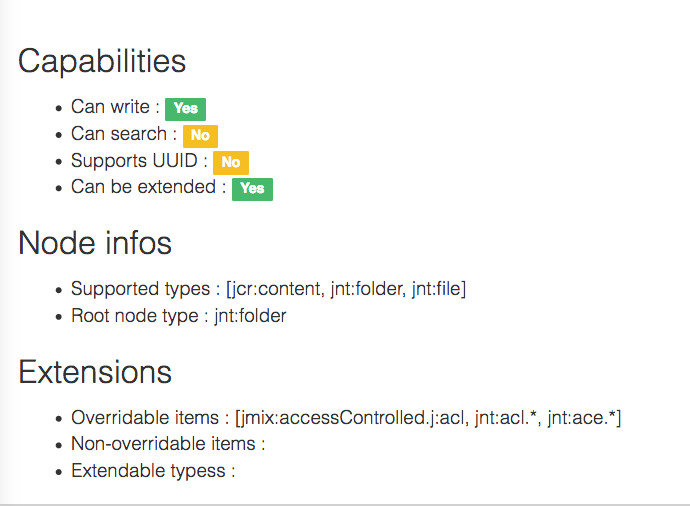Click the yellow No badge beside Can search
Viewport: 690px width, 506px height.
pyautogui.click(x=200, y=136)
